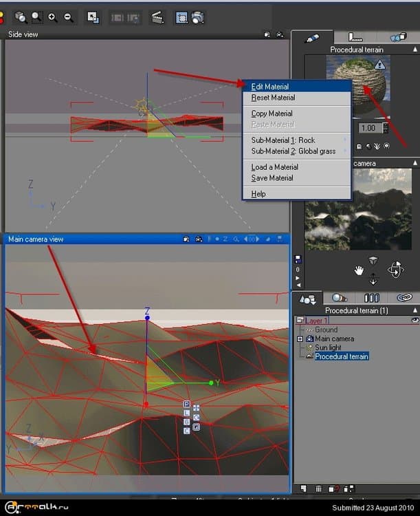The height and width of the screenshot is (516, 420).
Task: Collapse the Procedural terrain panel arrow
Action: [x=415, y=50]
